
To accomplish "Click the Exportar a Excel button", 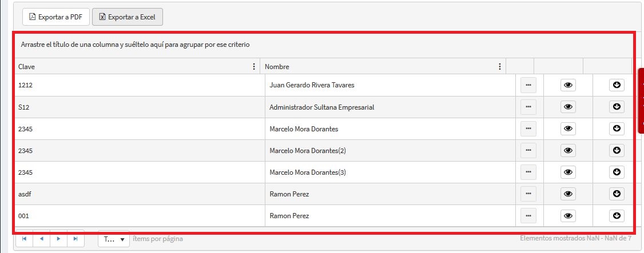I will pos(128,17).
